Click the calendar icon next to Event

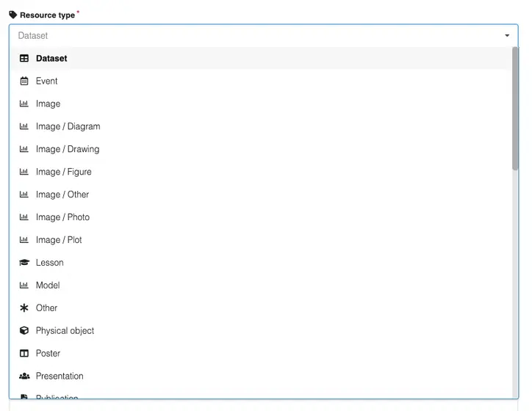[x=24, y=81]
